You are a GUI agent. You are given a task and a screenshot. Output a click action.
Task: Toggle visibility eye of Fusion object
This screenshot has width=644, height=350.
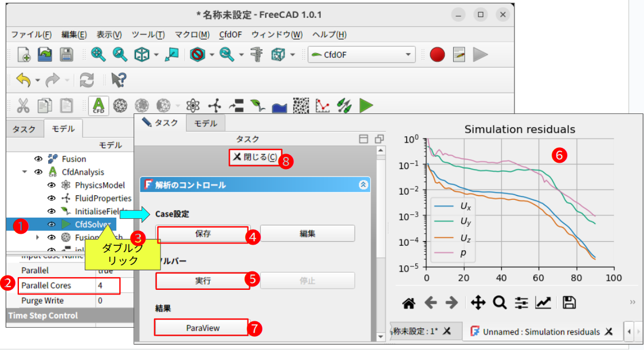click(x=39, y=159)
